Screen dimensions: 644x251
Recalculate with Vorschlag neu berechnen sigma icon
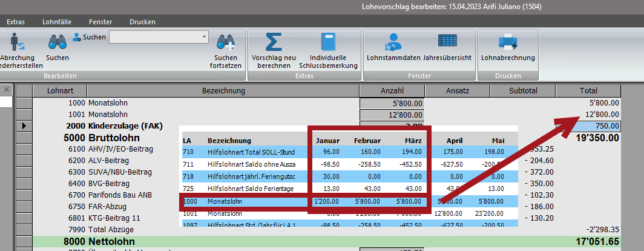coord(273,42)
